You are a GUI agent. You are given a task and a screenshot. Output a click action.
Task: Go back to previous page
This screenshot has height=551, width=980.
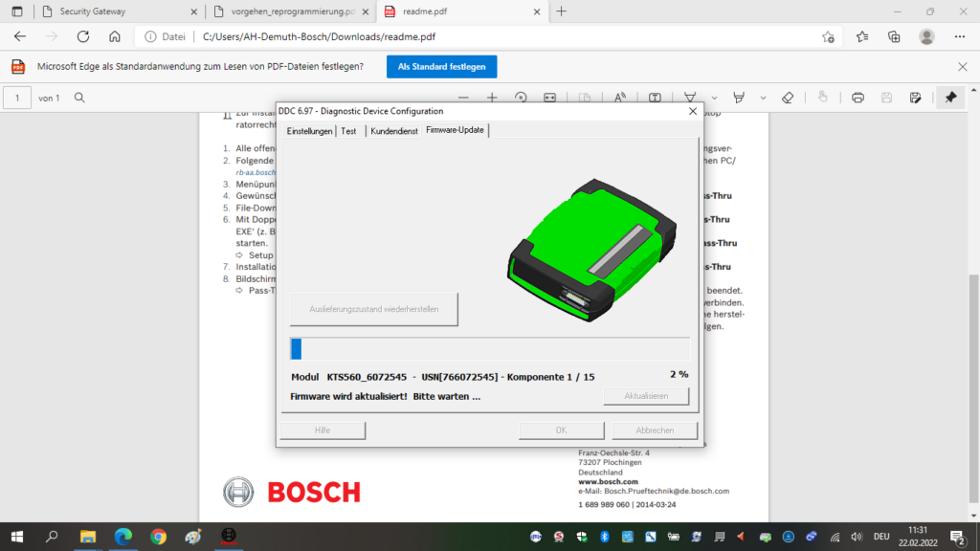[x=20, y=37]
